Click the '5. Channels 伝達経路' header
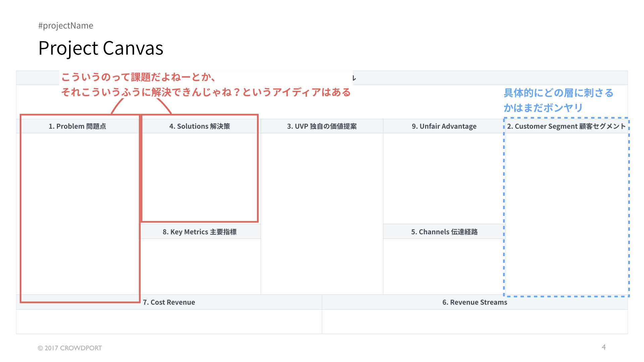This screenshot has width=644, height=362. tap(444, 232)
